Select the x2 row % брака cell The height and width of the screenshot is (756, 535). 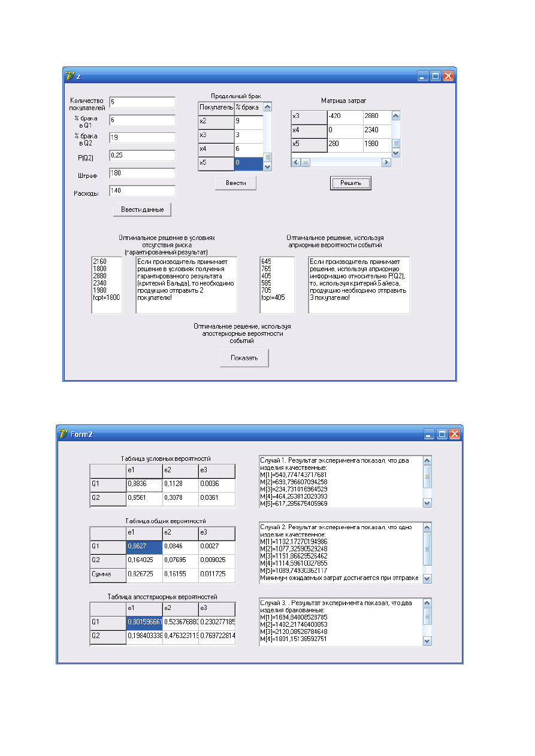(248, 122)
